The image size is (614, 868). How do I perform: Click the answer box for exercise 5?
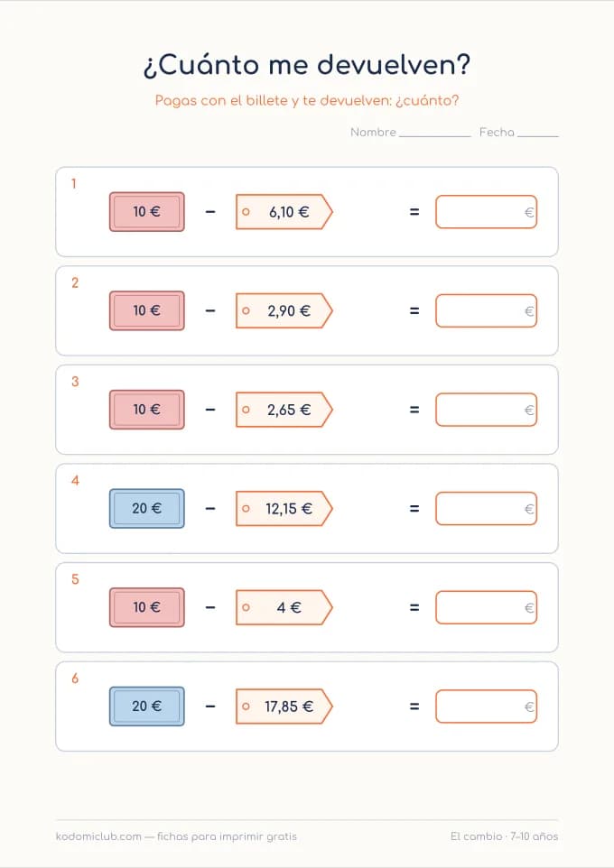tap(486, 607)
